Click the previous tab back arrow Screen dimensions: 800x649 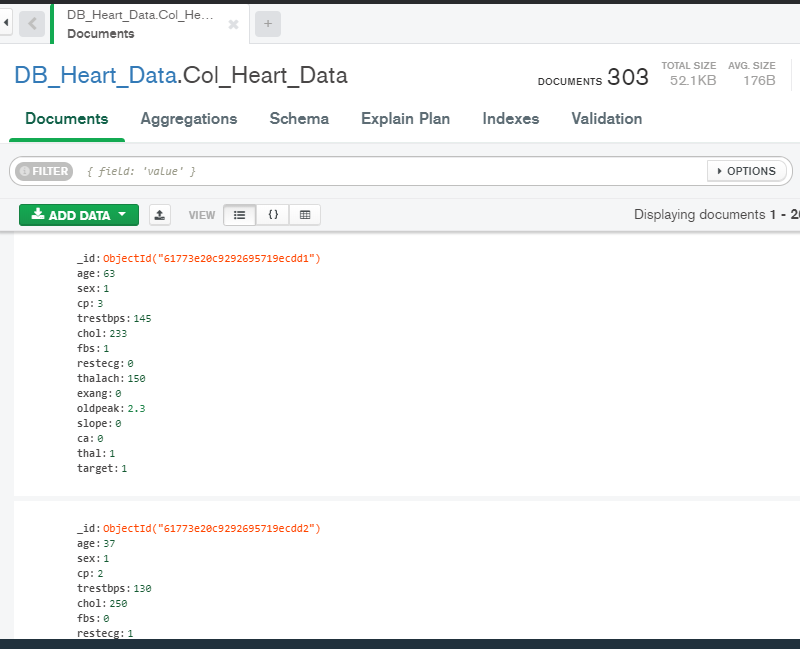point(32,23)
